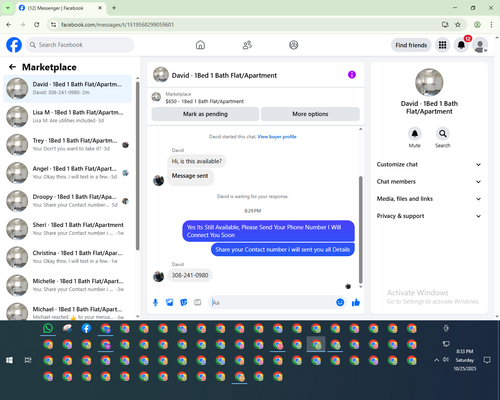Click the 'Hi, is this available?' message

tap(197, 161)
